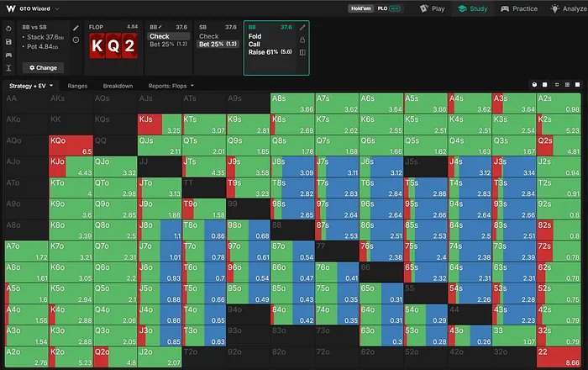Select the 72s cell in the matrix
The image size is (588, 370).
[559, 251]
